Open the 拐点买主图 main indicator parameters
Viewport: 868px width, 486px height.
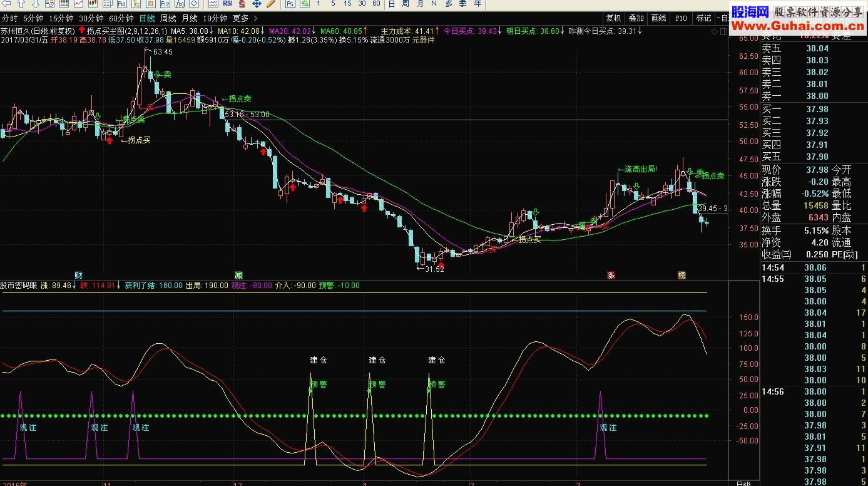tap(128, 30)
